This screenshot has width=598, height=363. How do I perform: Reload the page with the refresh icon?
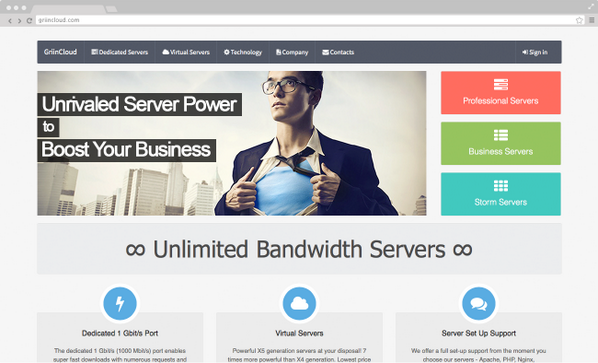tap(29, 21)
